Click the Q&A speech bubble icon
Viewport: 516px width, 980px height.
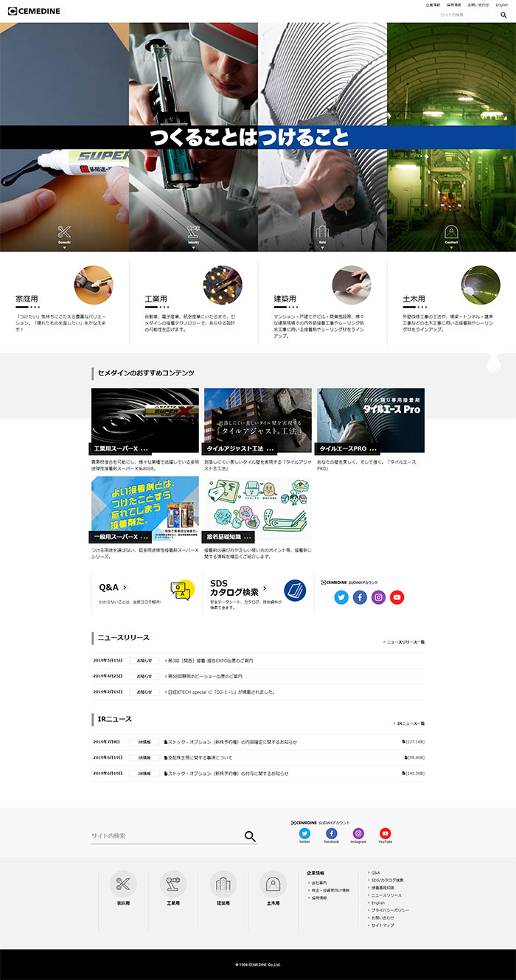[x=182, y=590]
